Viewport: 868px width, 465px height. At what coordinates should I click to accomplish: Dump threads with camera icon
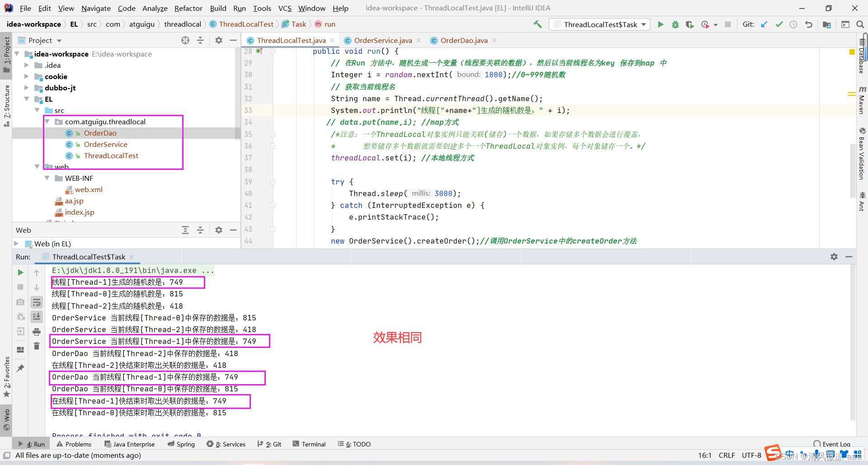(x=20, y=302)
